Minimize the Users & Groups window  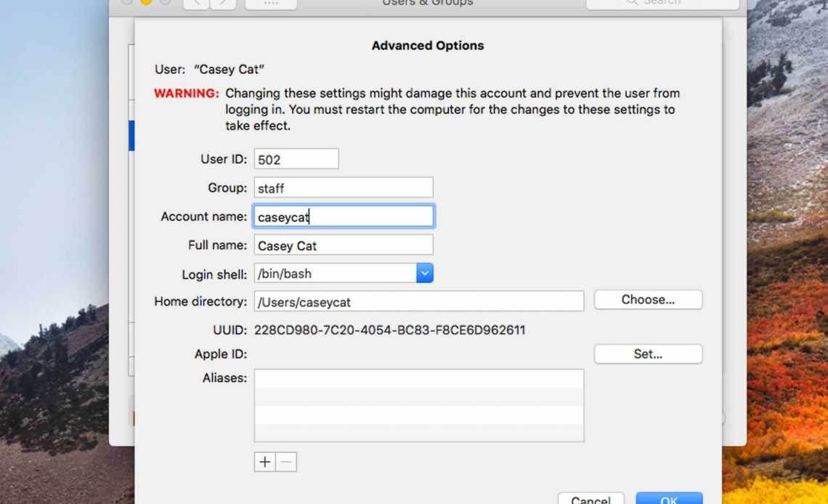pyautogui.click(x=145, y=2)
